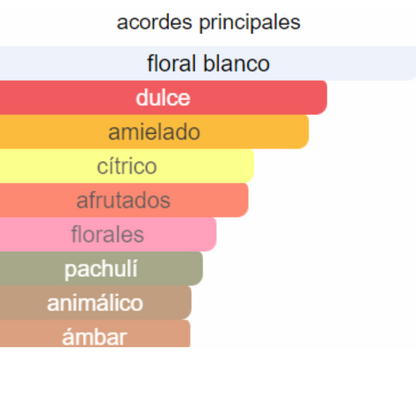Click the 'acordes principales' heading
416x416 pixels.
208,23
